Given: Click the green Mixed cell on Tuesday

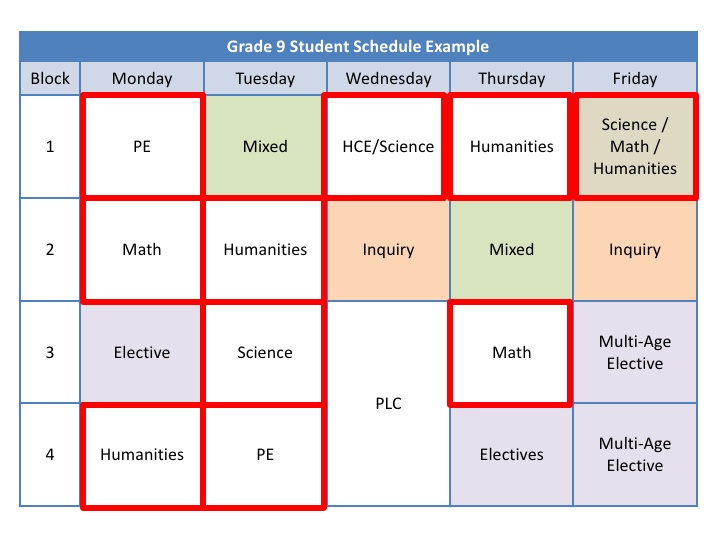Looking at the screenshot, I should click(265, 146).
